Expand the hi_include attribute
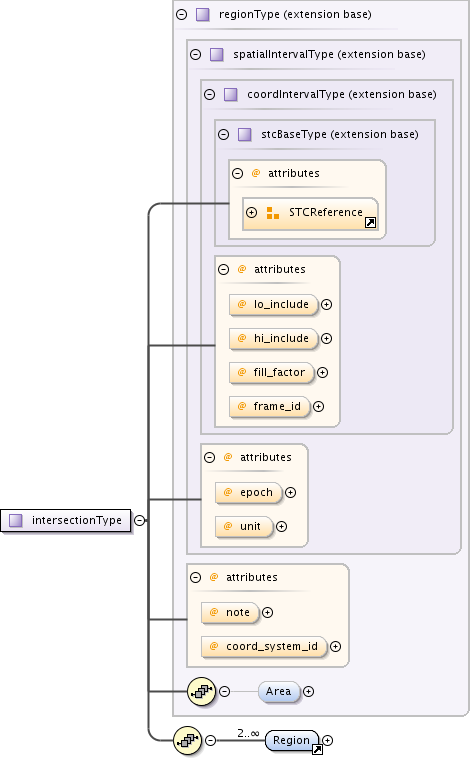Screen dimensions: 471x760 [x=327, y=338]
